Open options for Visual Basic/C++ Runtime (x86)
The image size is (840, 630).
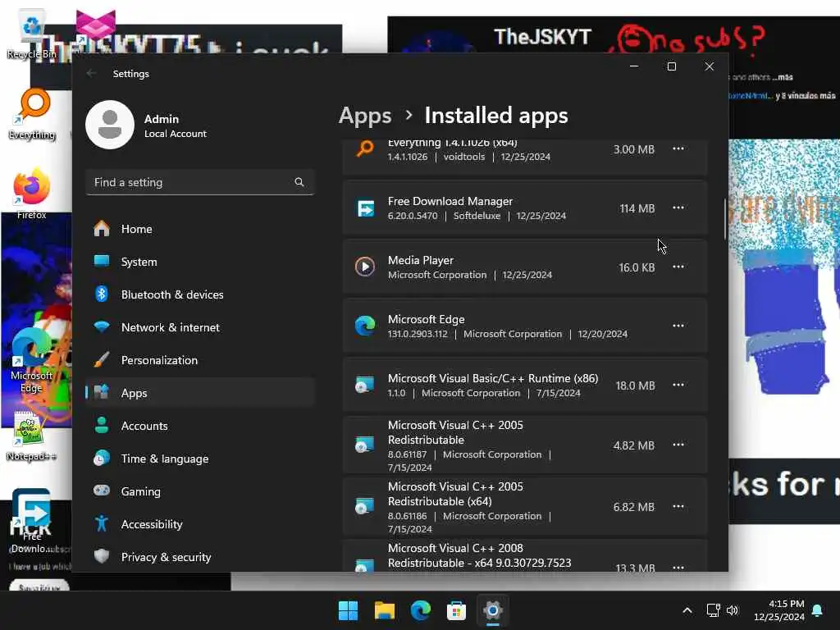tap(678, 385)
